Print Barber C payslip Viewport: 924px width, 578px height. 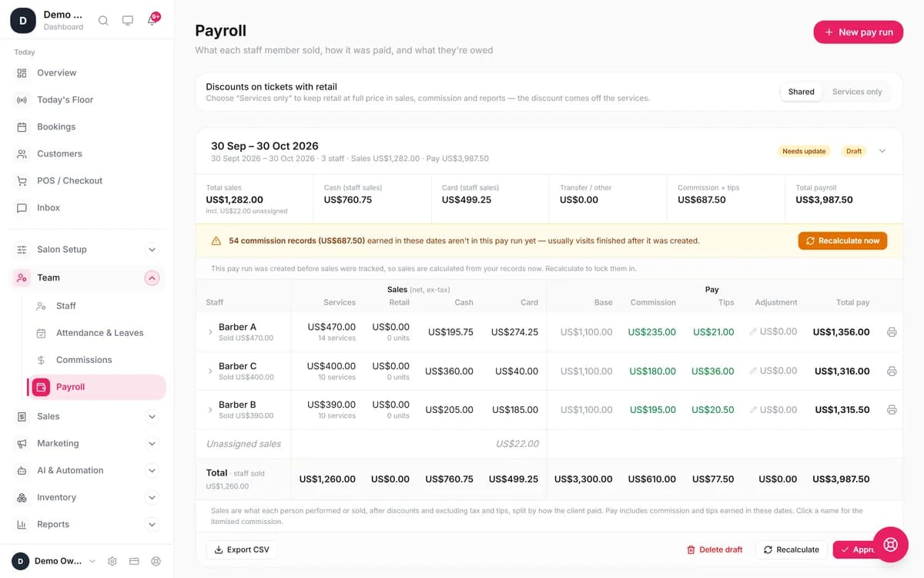click(x=892, y=371)
